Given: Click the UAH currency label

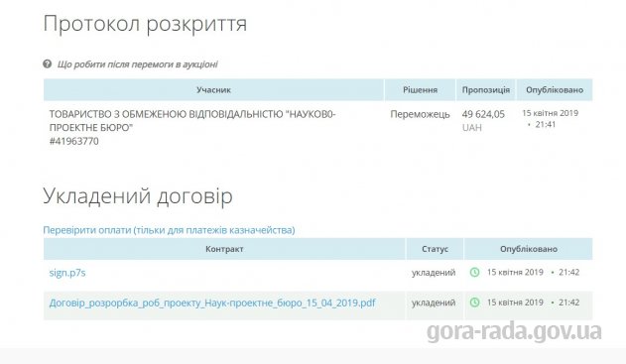Looking at the screenshot, I should click(472, 128).
